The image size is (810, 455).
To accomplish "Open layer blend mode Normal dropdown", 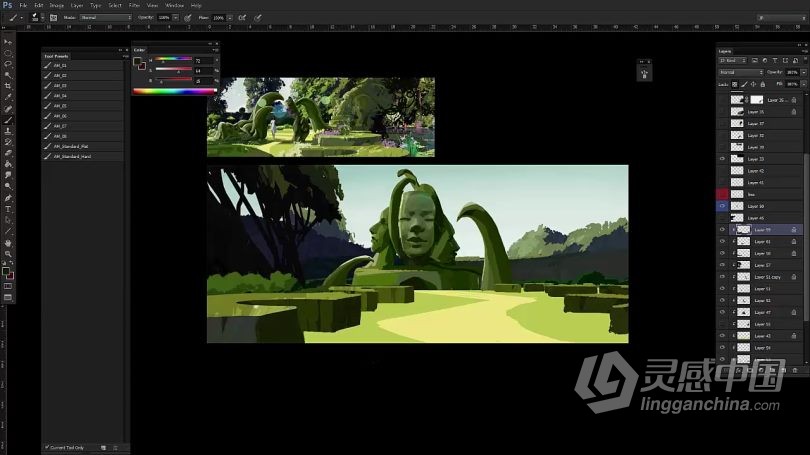I will [x=741, y=72].
